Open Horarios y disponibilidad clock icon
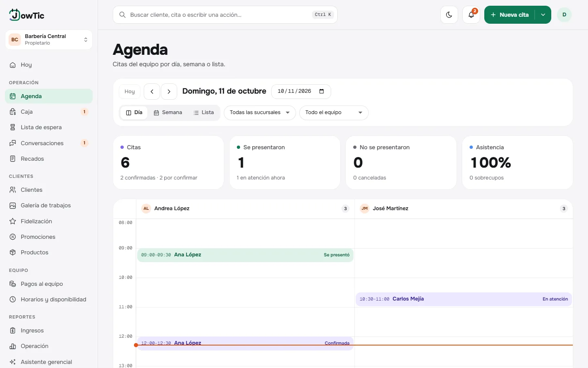588x368 pixels. (13, 299)
